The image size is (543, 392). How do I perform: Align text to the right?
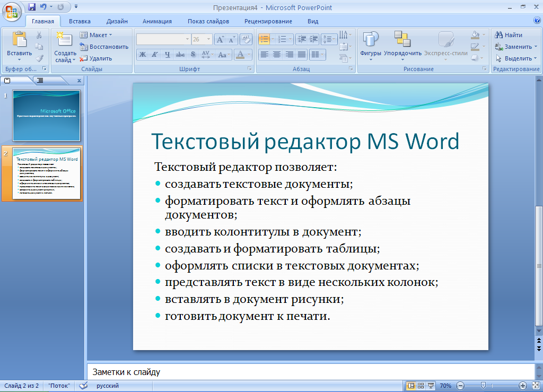tap(289, 54)
